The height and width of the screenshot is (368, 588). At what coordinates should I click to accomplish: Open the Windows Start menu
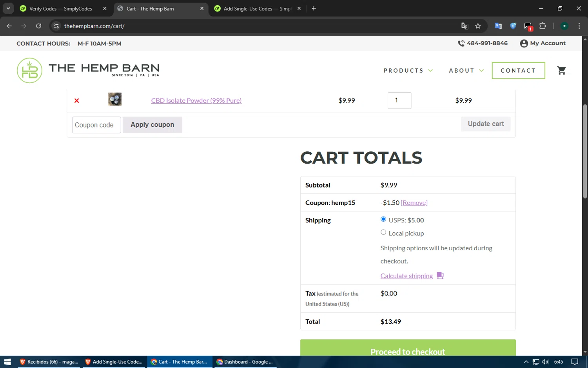click(x=7, y=362)
